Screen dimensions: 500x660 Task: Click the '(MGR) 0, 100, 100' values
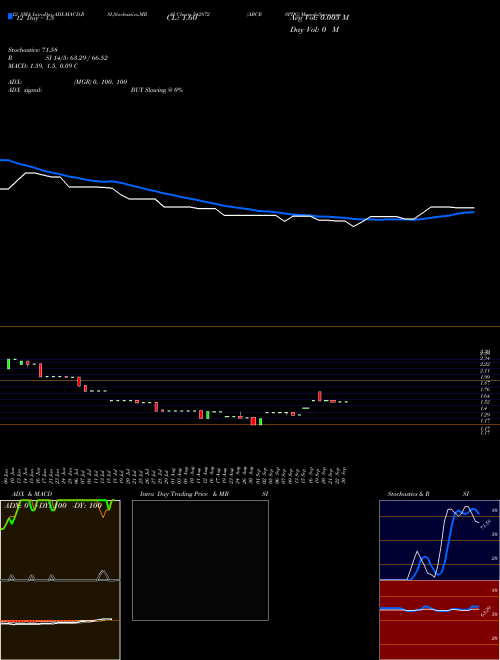[100, 82]
